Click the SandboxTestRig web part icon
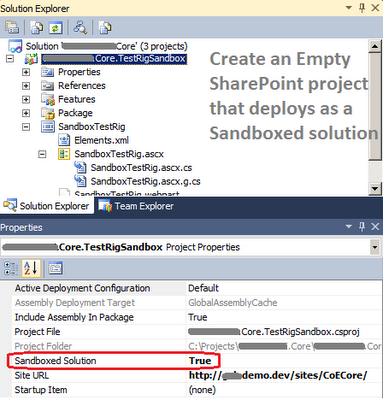This screenshot has width=383, height=400. click(48, 127)
